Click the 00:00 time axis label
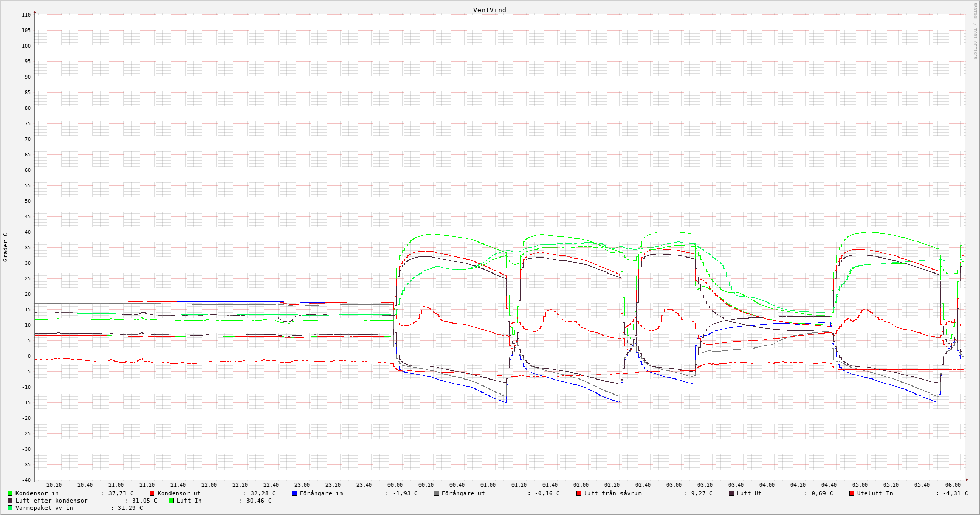Screen dimensions: 980x515 (395, 485)
